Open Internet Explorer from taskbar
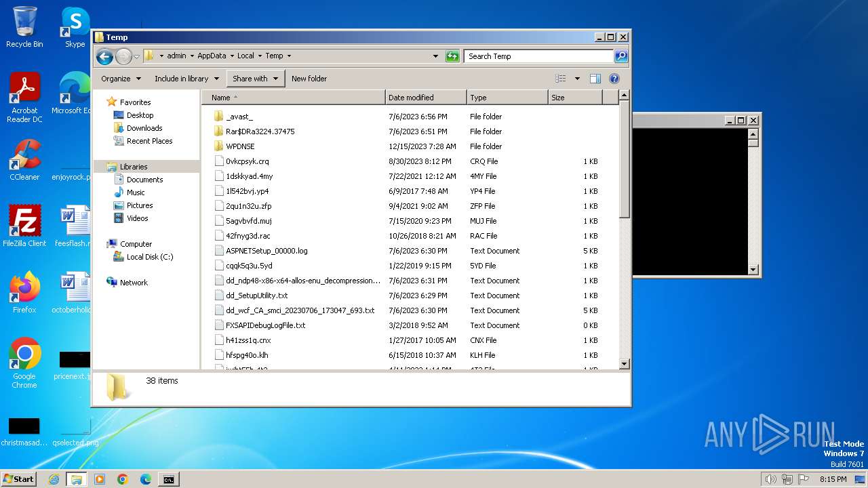Screen dimensions: 868x488 click(x=54, y=479)
